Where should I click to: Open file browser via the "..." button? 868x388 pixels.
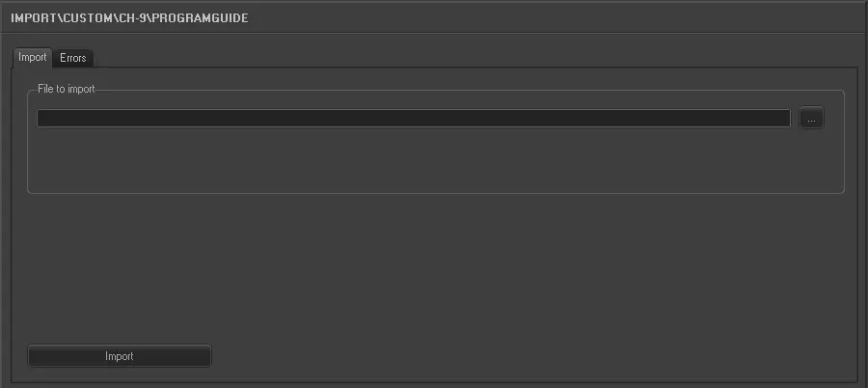pyautogui.click(x=811, y=119)
